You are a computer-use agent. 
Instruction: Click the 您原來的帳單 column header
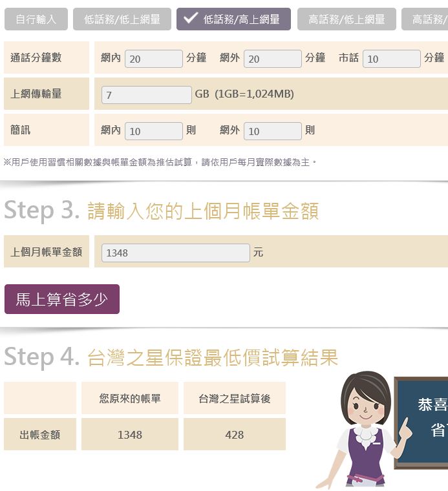coord(130,398)
